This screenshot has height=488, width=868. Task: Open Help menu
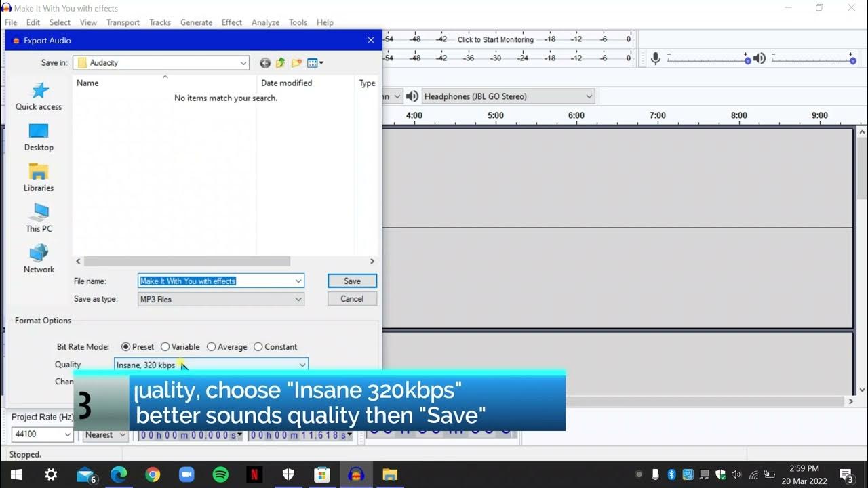click(325, 22)
